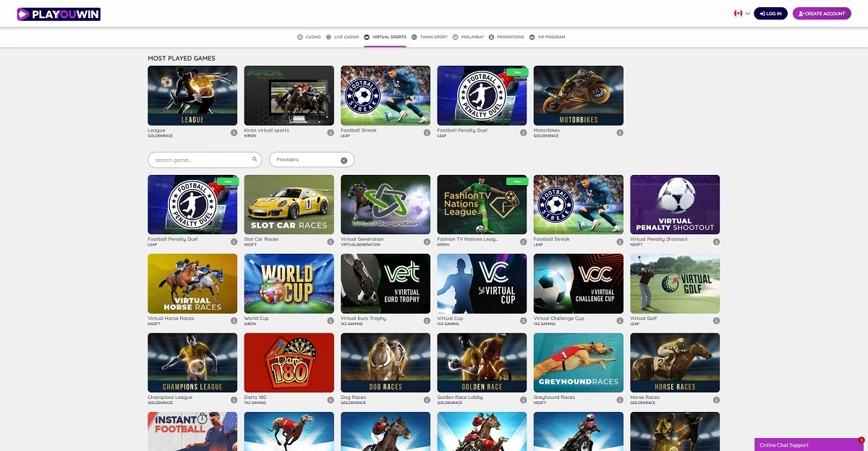This screenshot has height=451, width=868.
Task: Launch Champions League thumbnail
Action: [x=192, y=363]
